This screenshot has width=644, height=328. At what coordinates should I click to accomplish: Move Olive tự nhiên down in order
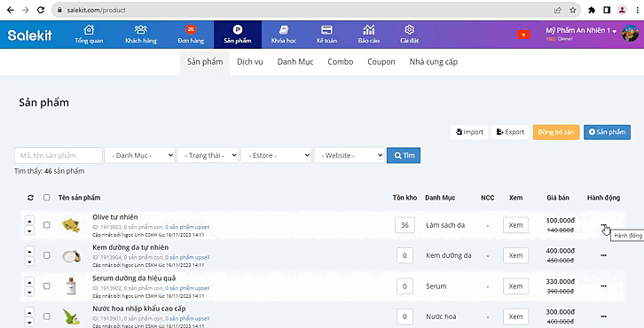pyautogui.click(x=29, y=230)
